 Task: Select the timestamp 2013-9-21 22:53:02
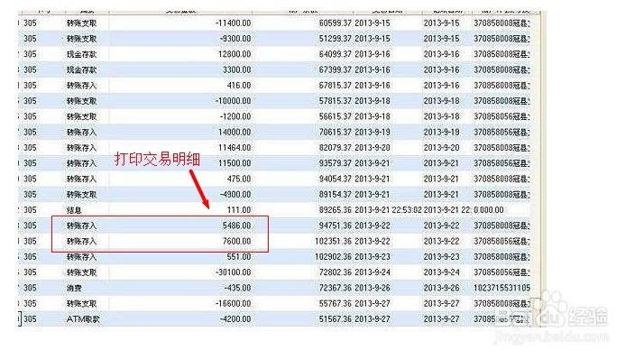pos(388,210)
